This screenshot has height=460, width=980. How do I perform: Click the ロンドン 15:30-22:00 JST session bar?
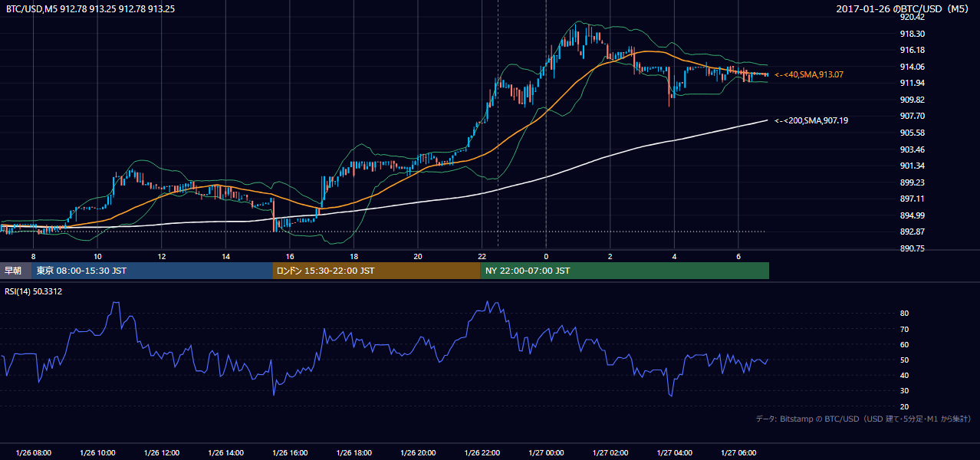tap(377, 271)
